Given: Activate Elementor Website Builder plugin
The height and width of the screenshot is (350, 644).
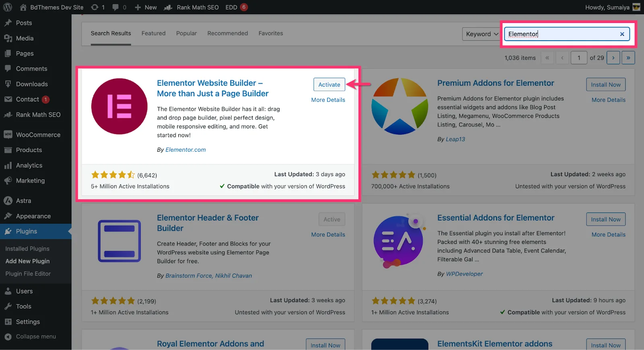Looking at the screenshot, I should (x=329, y=84).
